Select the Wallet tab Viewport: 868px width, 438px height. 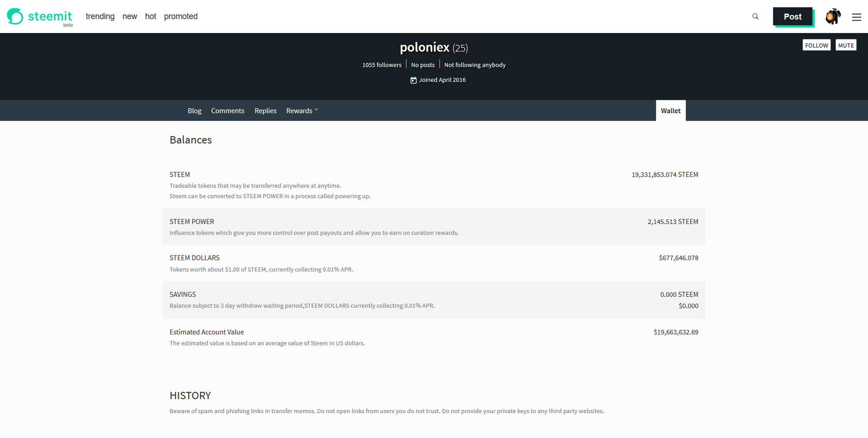(671, 111)
